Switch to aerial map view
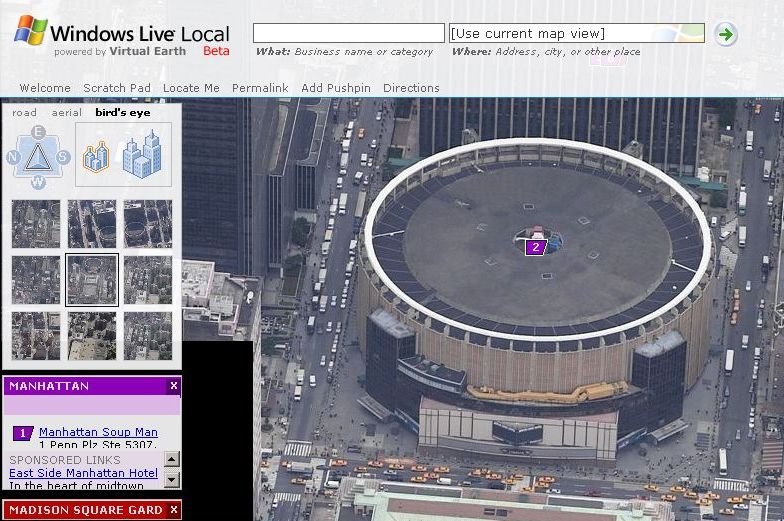 (x=66, y=112)
